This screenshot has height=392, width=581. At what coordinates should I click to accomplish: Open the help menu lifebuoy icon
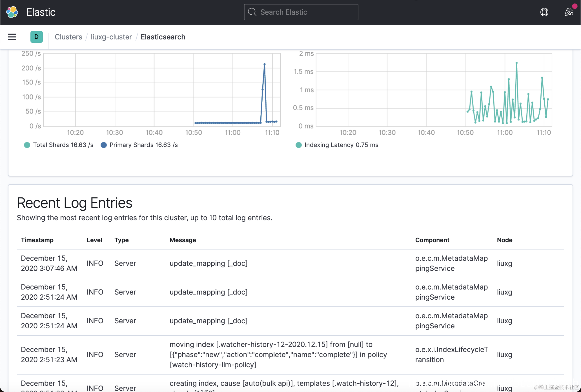click(544, 12)
